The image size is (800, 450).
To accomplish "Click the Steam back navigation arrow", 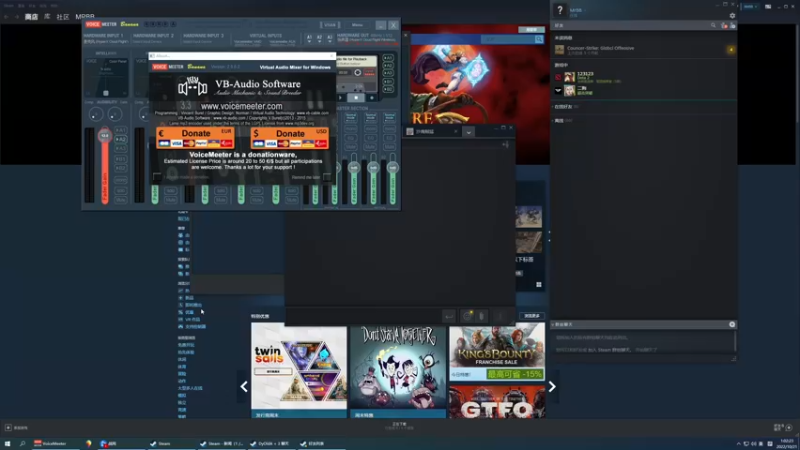I will click(x=7, y=17).
